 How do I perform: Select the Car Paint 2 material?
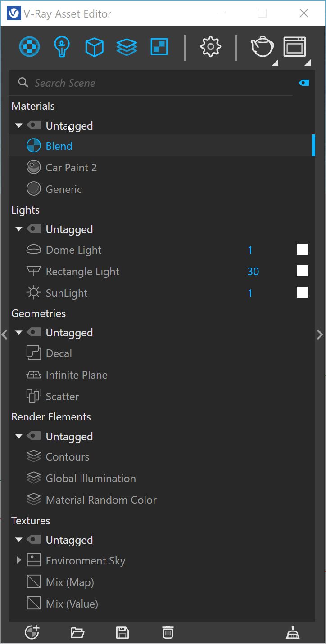click(x=71, y=168)
